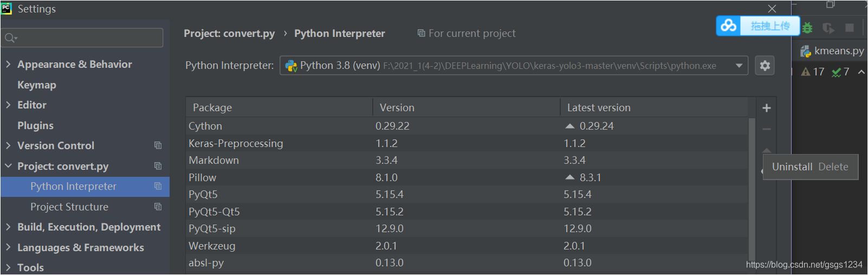Click the run with coverage icon
Image resolution: width=868 pixels, height=275 pixels.
coord(828,28)
